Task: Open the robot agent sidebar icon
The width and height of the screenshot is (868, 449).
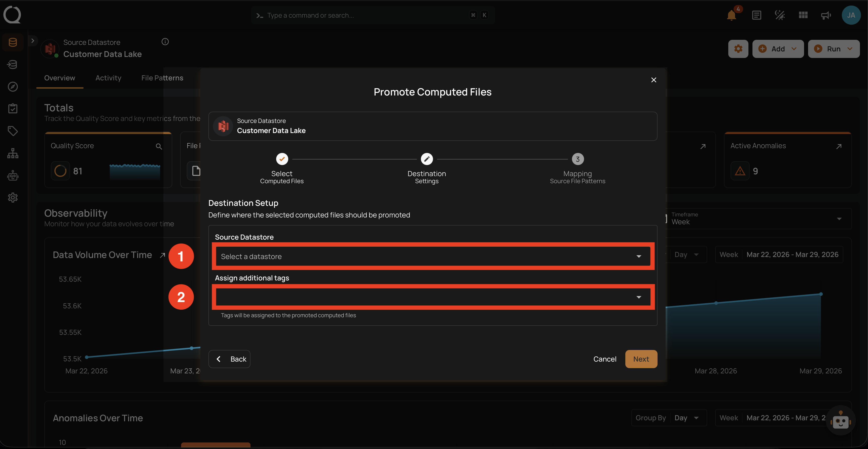Action: point(13,175)
